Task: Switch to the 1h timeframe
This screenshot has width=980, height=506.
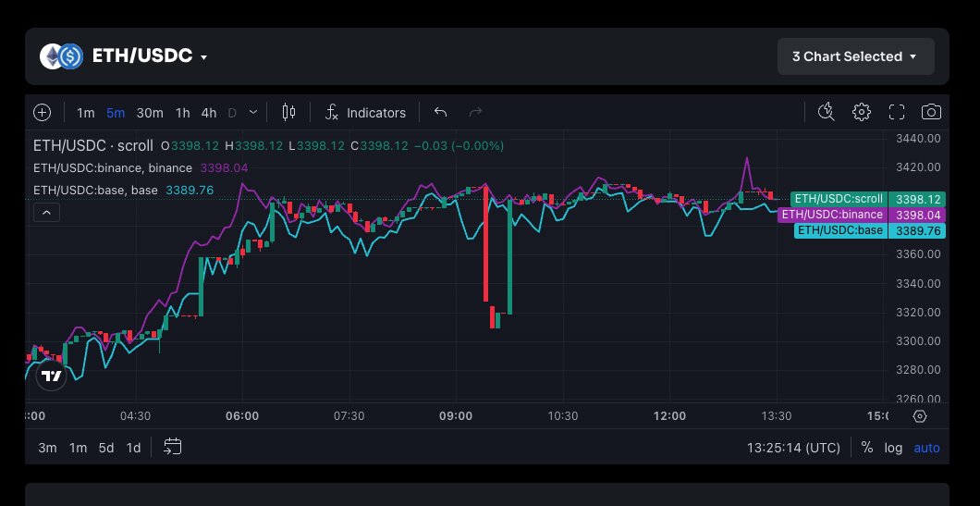Action: point(182,113)
